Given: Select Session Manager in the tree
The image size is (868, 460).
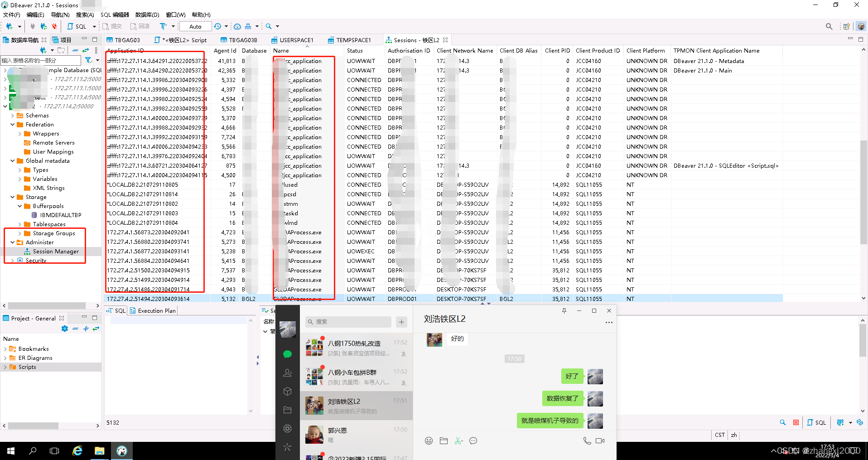Looking at the screenshot, I should [x=56, y=252].
